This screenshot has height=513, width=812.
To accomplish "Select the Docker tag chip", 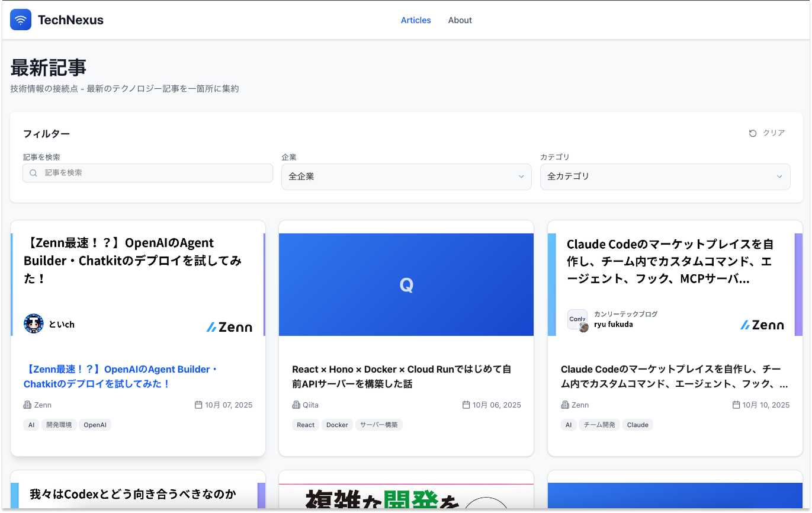I will (337, 425).
